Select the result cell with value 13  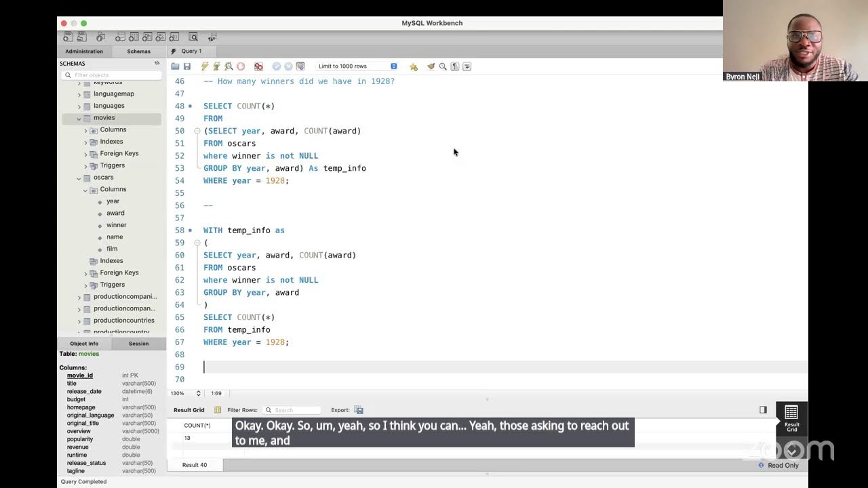point(187,438)
